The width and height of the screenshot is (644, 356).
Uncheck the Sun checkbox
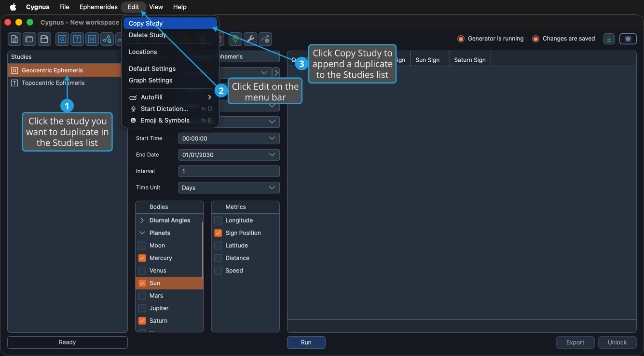pos(142,283)
